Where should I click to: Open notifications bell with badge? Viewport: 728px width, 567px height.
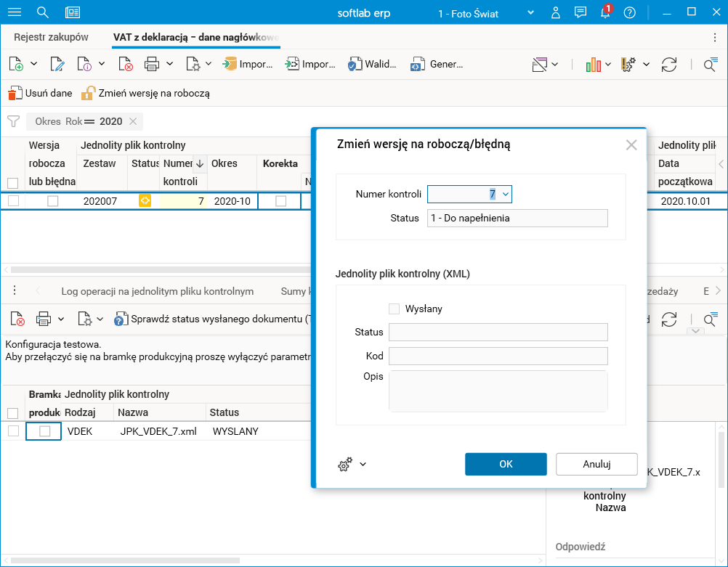tap(605, 12)
